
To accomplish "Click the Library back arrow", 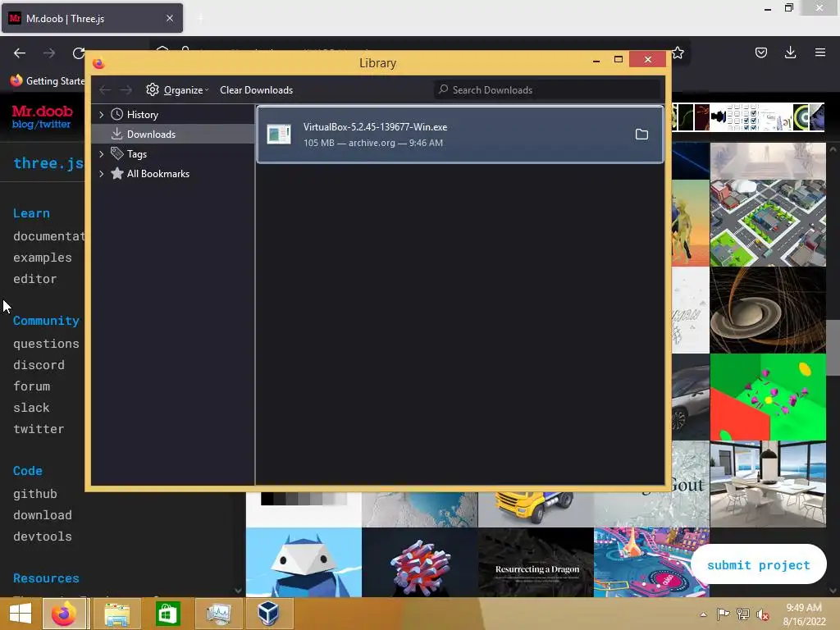I will coord(105,90).
